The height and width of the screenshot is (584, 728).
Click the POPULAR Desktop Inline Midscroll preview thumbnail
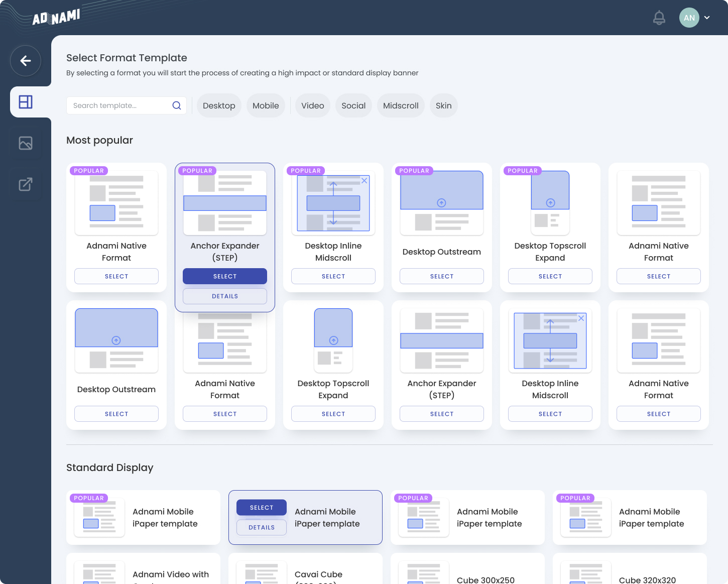pyautogui.click(x=333, y=203)
